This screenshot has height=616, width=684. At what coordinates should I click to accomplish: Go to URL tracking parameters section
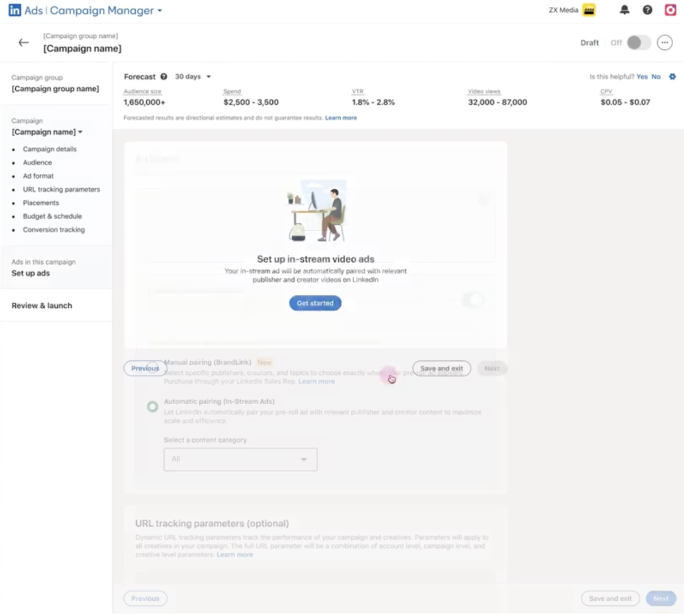tap(61, 190)
